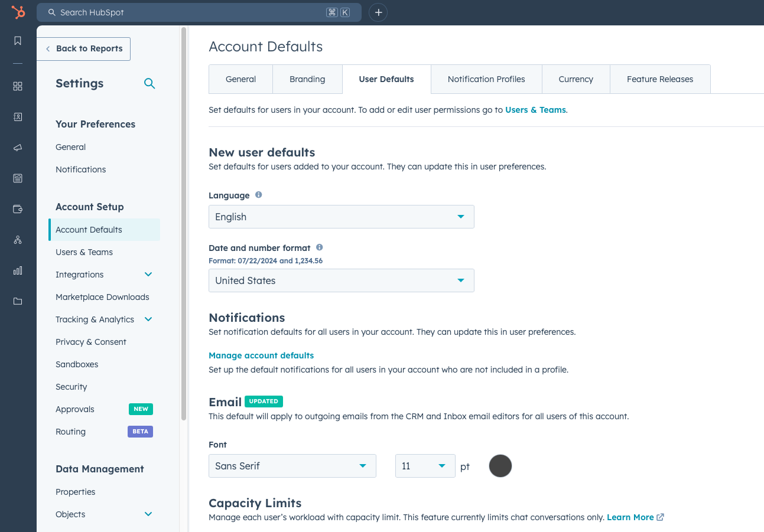
Task: Expand the Objects sidebar section
Action: (x=148, y=514)
